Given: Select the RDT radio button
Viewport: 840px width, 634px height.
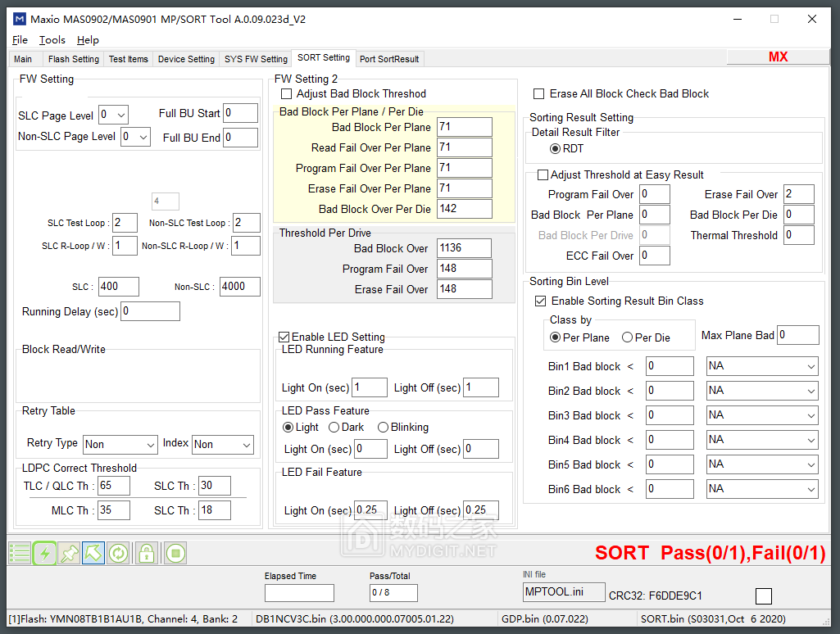Looking at the screenshot, I should (x=556, y=148).
